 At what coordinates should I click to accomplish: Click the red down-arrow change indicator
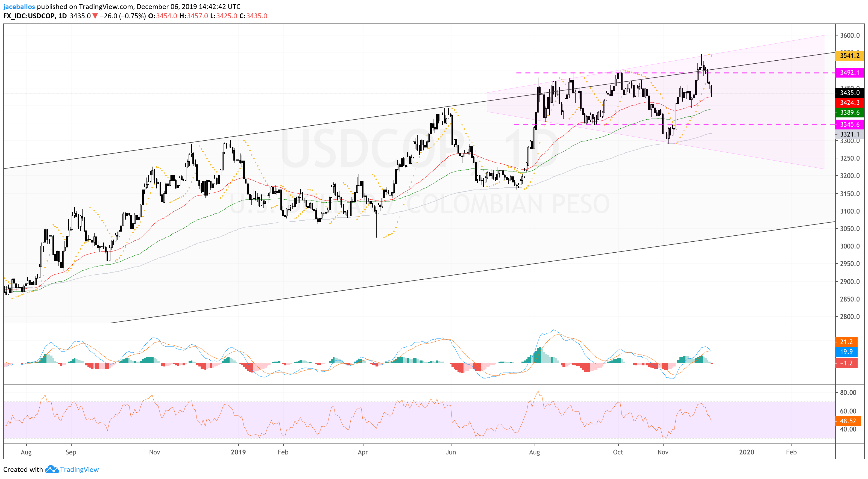tap(95, 16)
